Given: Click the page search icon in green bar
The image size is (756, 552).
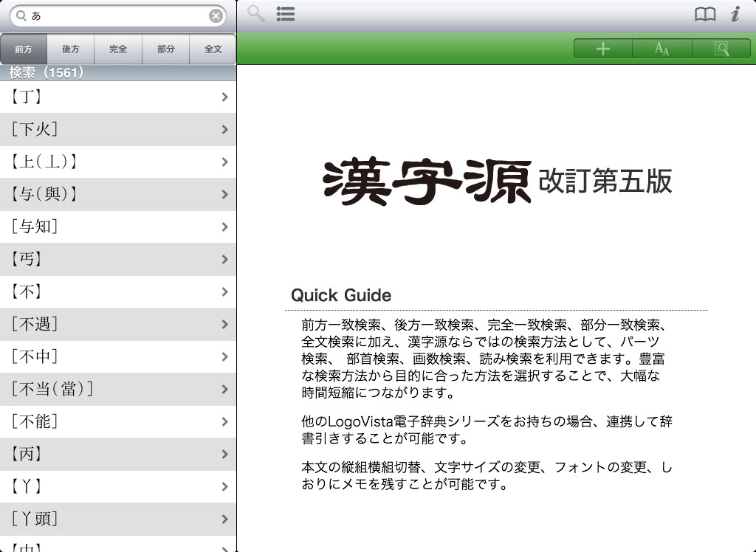Looking at the screenshot, I should tap(721, 49).
